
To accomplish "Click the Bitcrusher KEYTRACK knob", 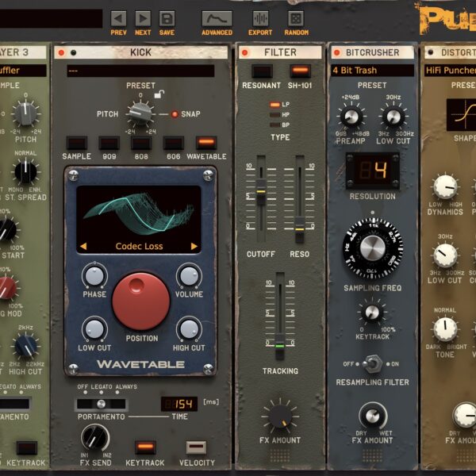I will click(x=372, y=313).
